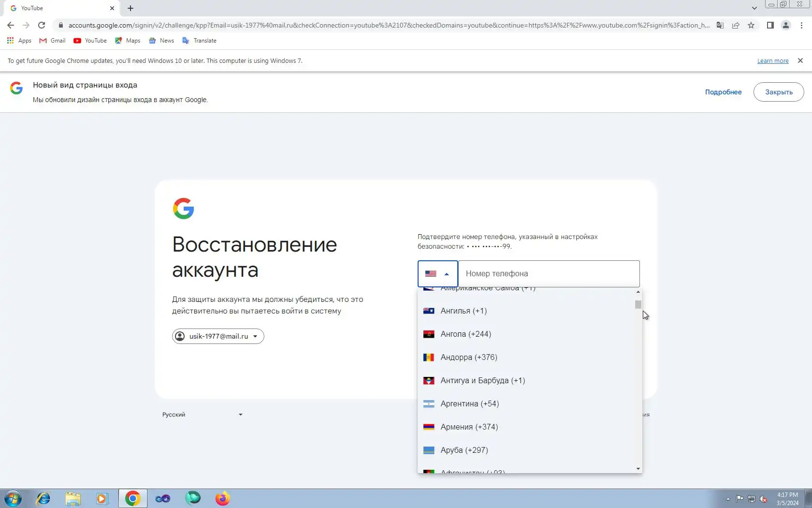The width and height of the screenshot is (812, 508).
Task: View site security lock info
Action: (x=60, y=25)
